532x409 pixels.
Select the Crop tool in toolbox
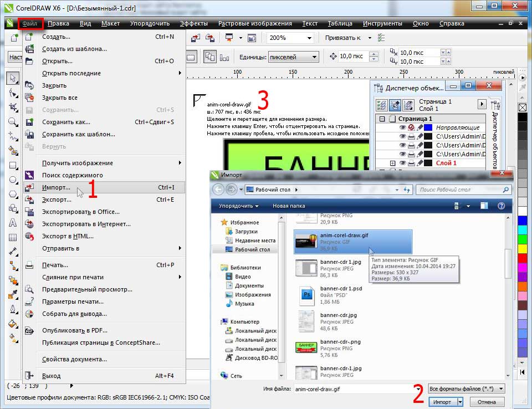(13, 107)
